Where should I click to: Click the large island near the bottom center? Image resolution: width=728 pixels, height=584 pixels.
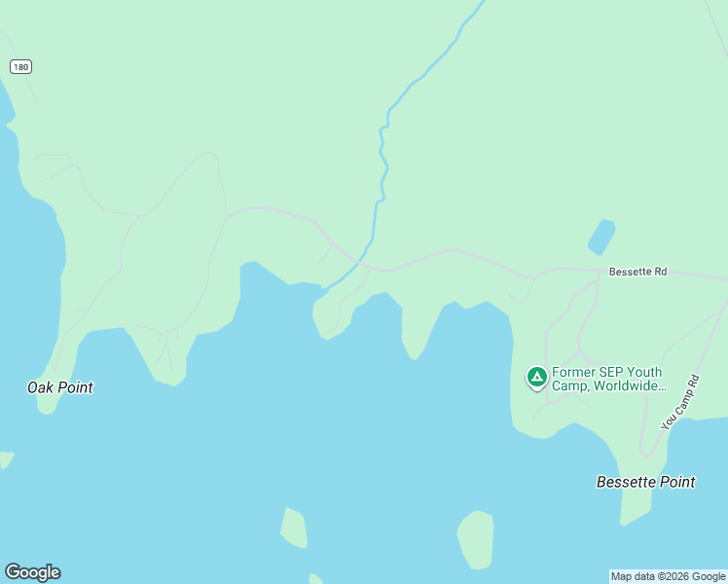pos(475,540)
